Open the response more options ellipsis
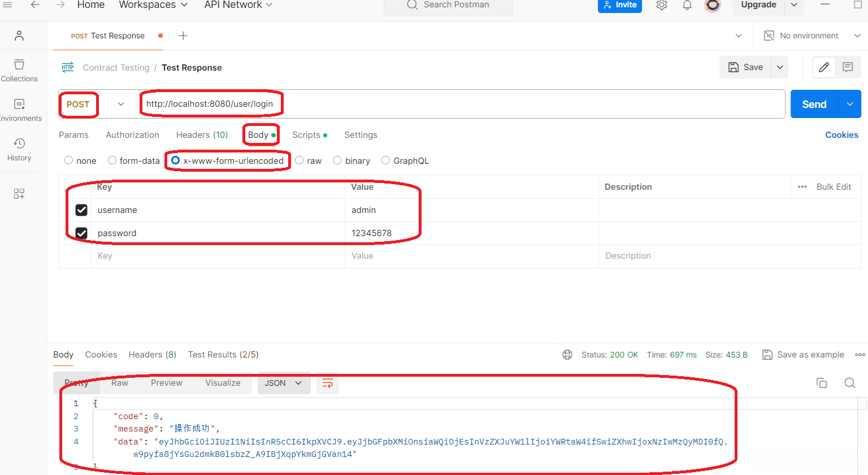Screen dimensions: 868x475 click(860, 355)
